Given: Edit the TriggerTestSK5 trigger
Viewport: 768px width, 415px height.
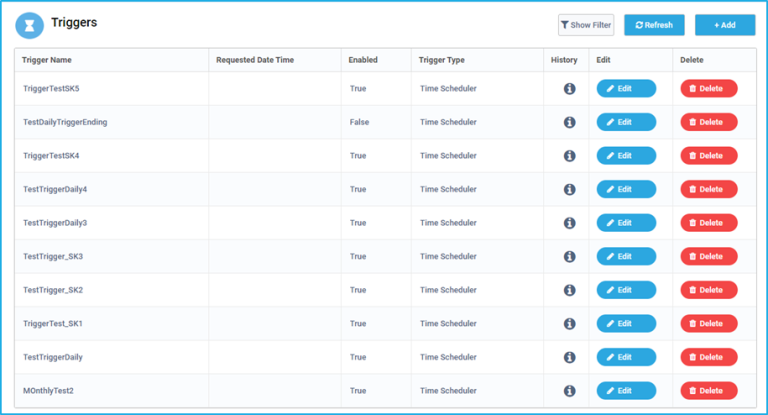Looking at the screenshot, I should point(626,89).
